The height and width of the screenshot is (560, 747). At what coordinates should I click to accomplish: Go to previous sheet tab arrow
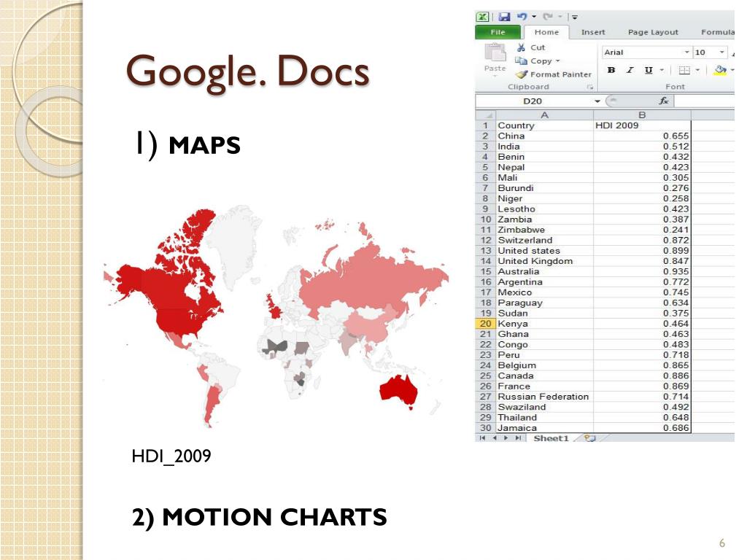coord(495,438)
